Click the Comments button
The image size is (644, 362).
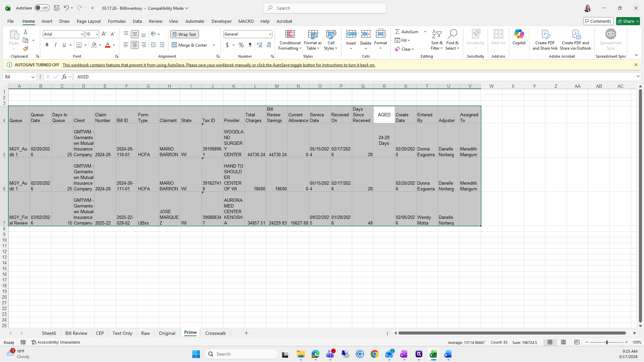pyautogui.click(x=598, y=21)
